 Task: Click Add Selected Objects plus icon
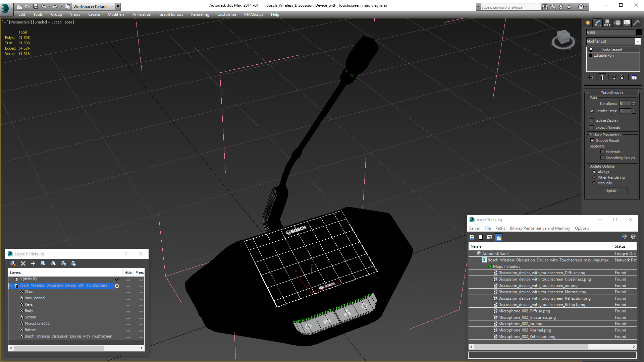[x=33, y=263]
